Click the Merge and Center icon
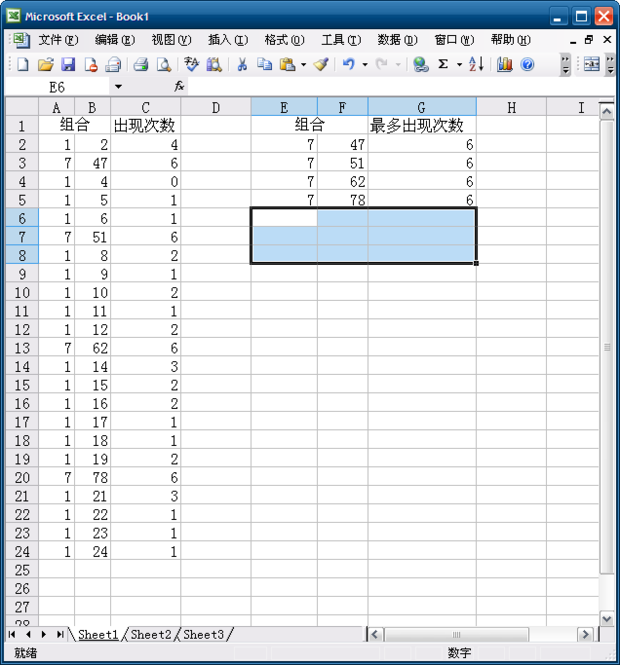 [x=592, y=64]
